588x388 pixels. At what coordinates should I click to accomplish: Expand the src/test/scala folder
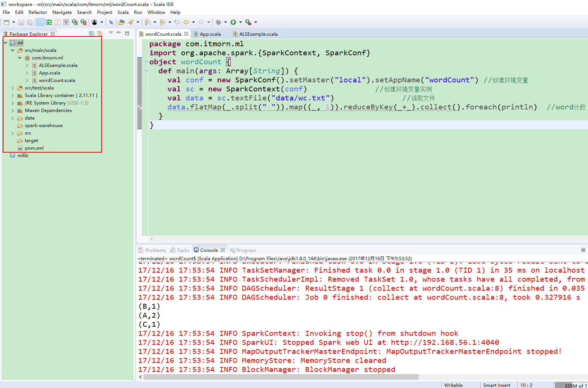click(13, 88)
